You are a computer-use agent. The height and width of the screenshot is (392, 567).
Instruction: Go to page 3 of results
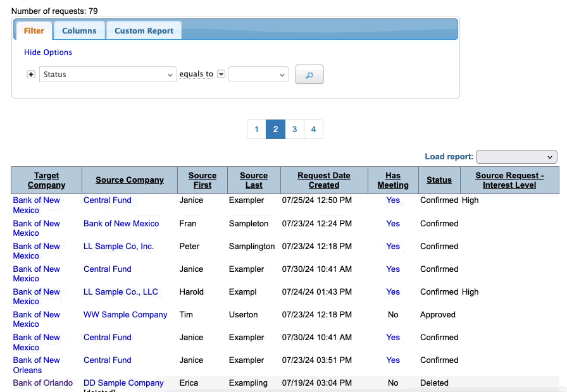click(294, 130)
